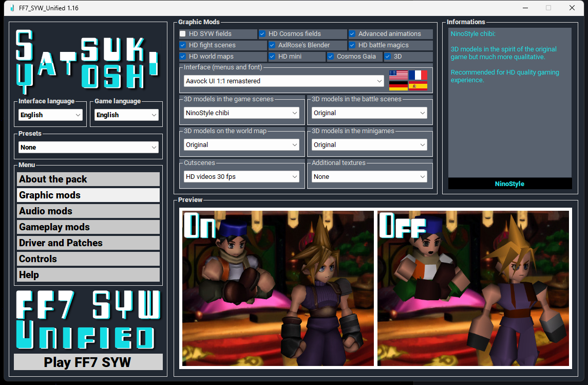Image resolution: width=588 pixels, height=385 pixels.
Task: Click the Satsuki Yatoshi logo
Action: 88,61
